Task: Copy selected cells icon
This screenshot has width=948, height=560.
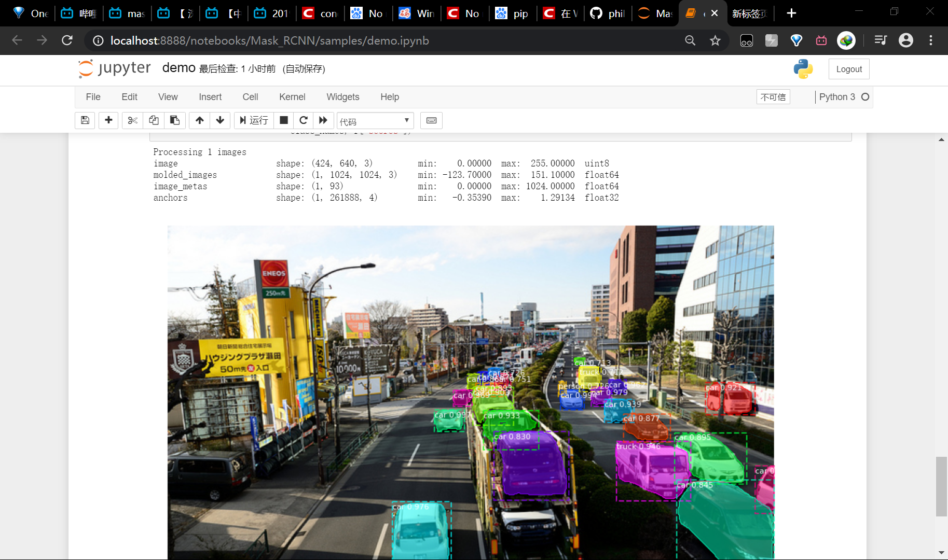Action: click(x=154, y=120)
